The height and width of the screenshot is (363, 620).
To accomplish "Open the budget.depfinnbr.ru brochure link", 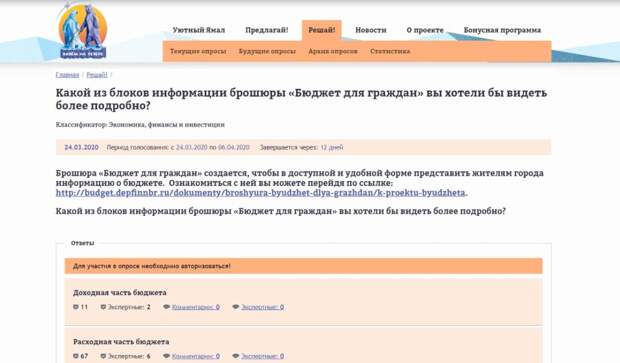I will click(261, 193).
